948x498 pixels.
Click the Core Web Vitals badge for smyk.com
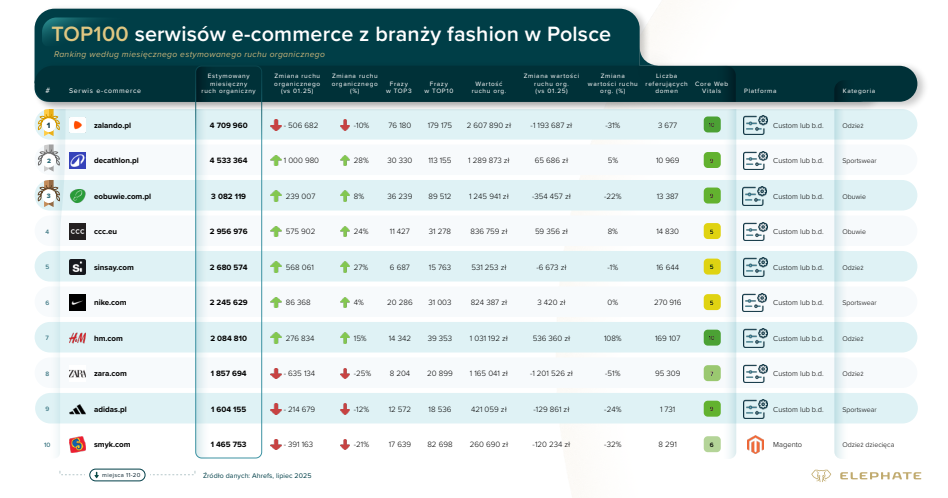click(x=712, y=445)
